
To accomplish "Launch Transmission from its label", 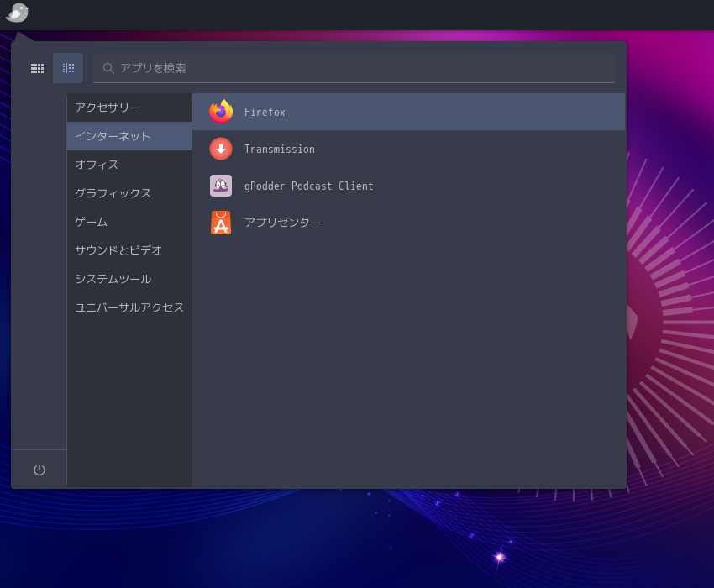I will (x=280, y=149).
